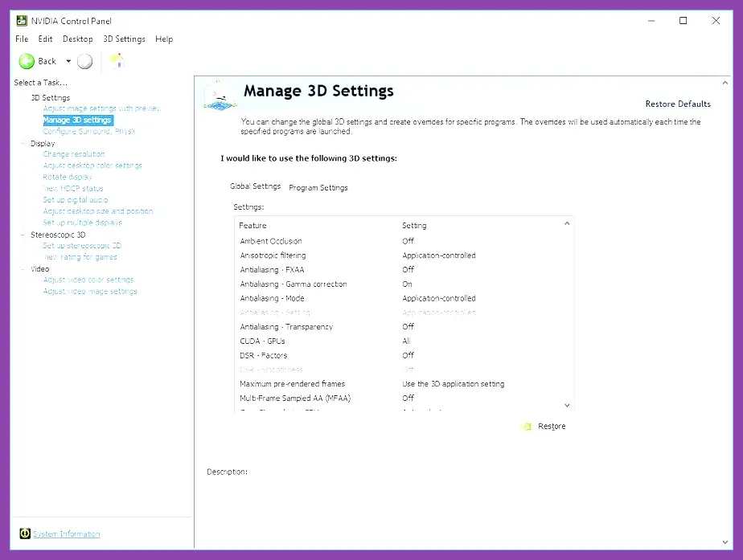
Task: Click the green Back arrow icon
Action: 27,61
